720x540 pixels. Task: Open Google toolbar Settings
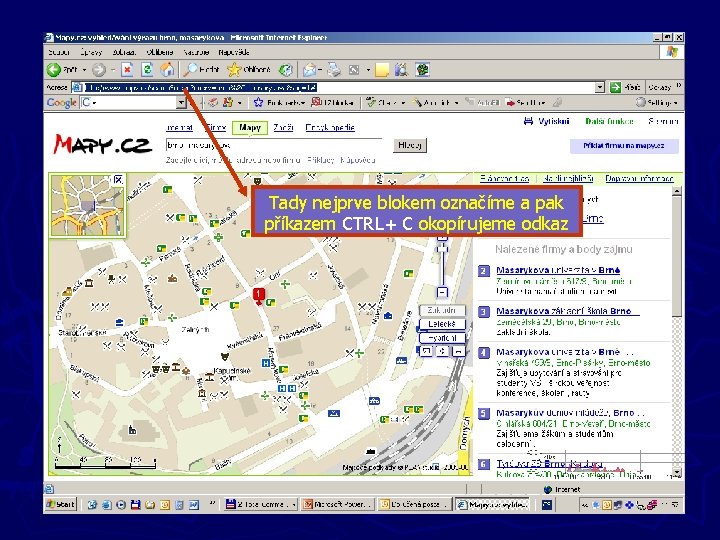tap(656, 102)
